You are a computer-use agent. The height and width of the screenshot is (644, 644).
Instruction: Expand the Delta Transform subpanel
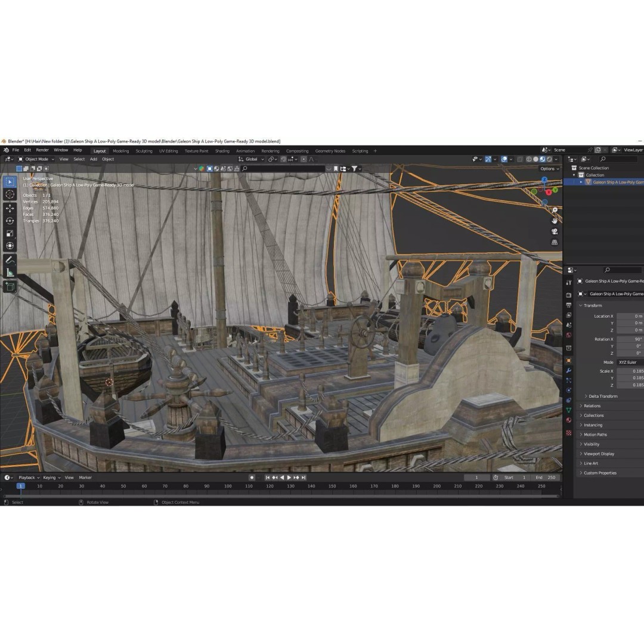[602, 397]
